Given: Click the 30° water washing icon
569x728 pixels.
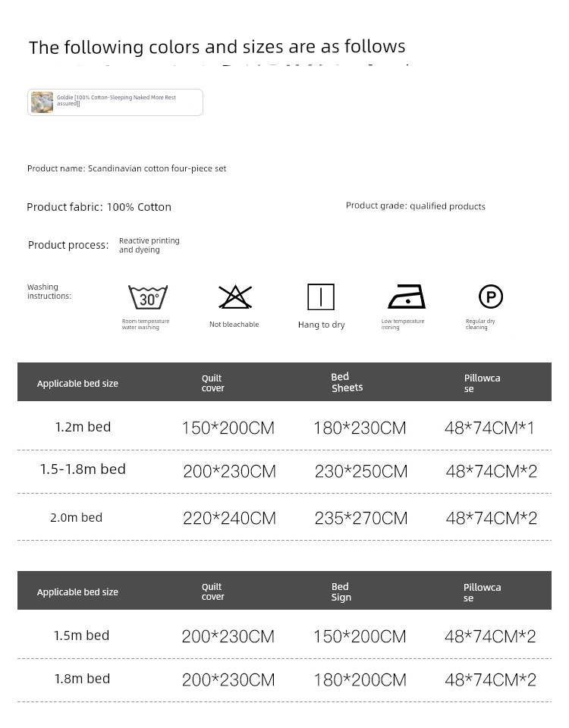Looking at the screenshot, I should pyautogui.click(x=148, y=297).
